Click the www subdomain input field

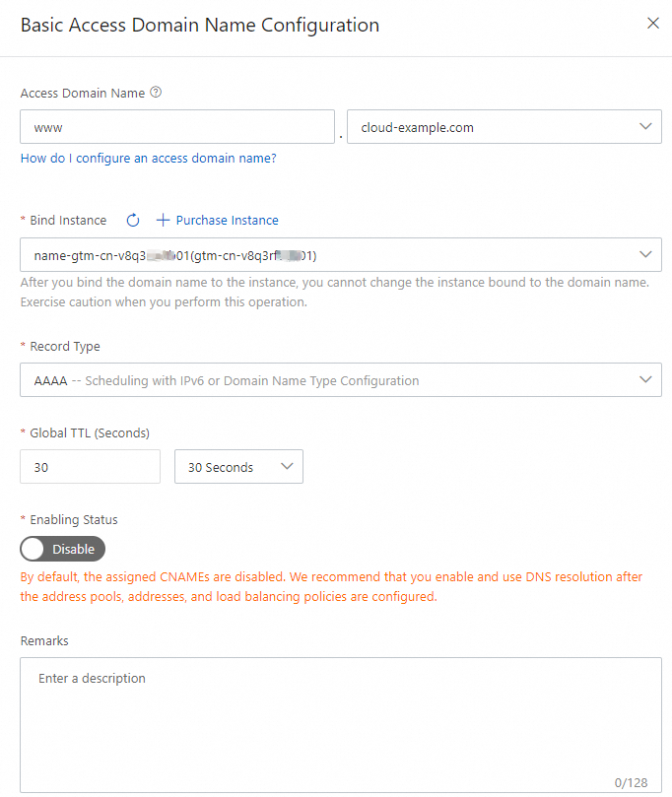click(177, 126)
